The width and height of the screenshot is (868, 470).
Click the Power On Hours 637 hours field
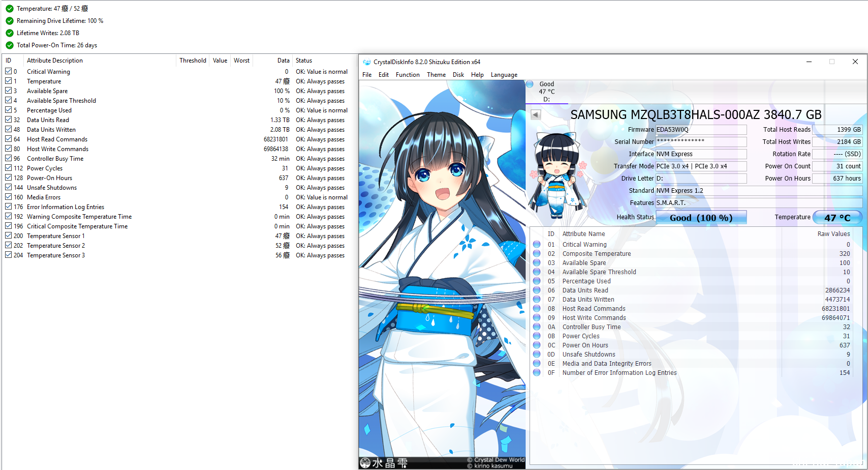pyautogui.click(x=837, y=179)
